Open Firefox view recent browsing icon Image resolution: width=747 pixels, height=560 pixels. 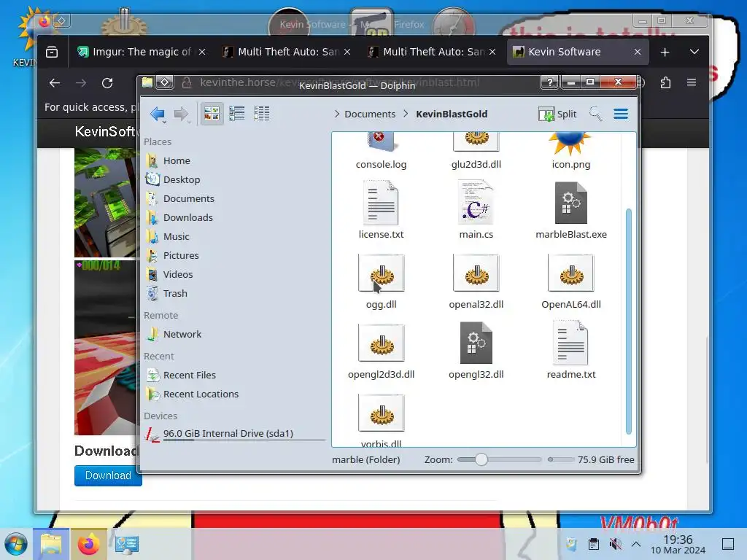point(52,52)
